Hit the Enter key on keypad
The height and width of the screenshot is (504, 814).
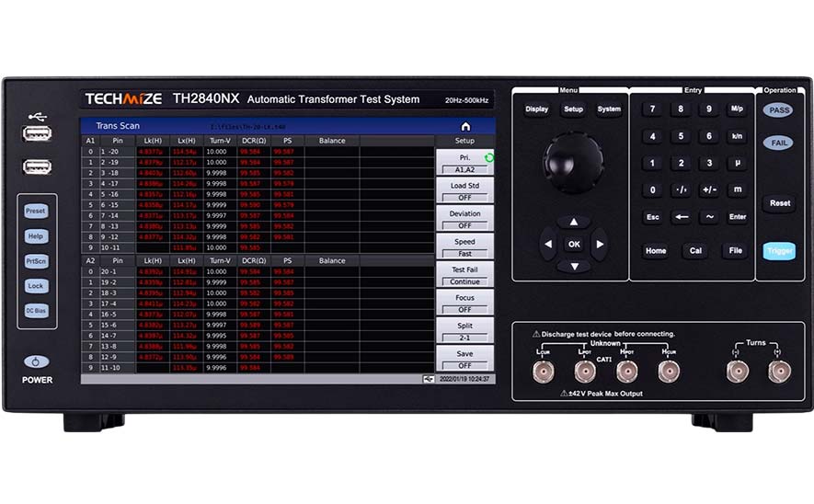pyautogui.click(x=737, y=217)
